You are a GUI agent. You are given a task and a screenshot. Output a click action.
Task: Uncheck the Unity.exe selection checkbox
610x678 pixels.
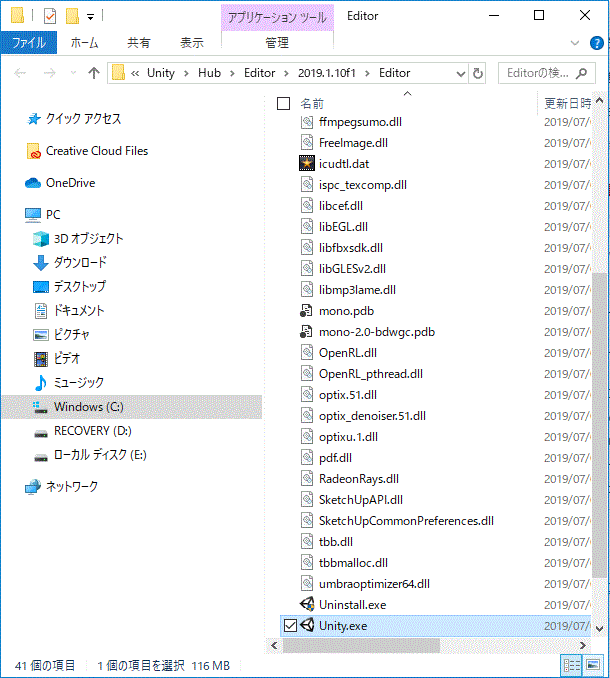pos(291,626)
